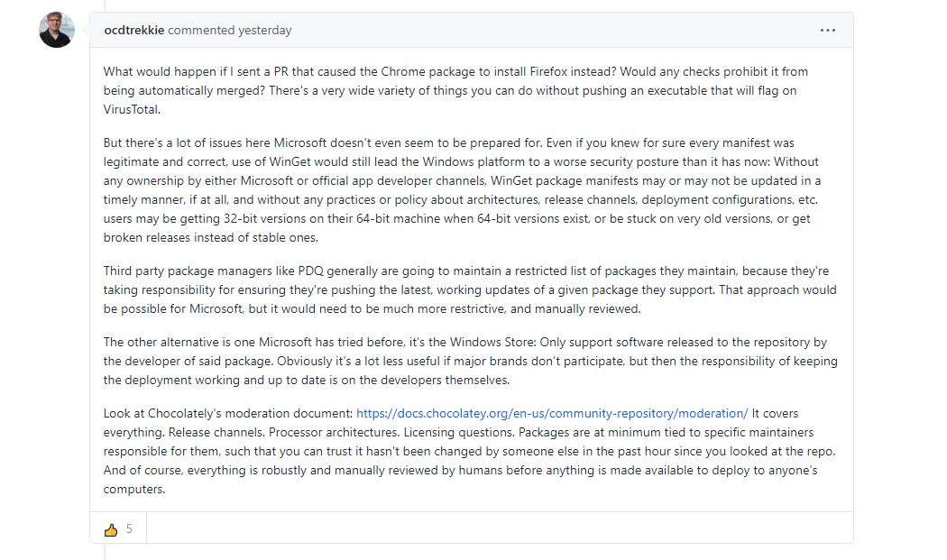Image resolution: width=947 pixels, height=560 pixels.
Task: Click the empty area of the comment header bar
Action: (x=541, y=30)
